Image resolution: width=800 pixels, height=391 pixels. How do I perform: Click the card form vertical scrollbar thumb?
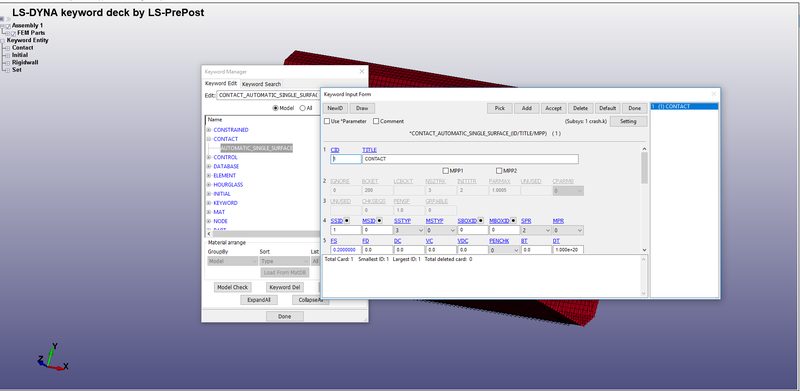click(644, 168)
